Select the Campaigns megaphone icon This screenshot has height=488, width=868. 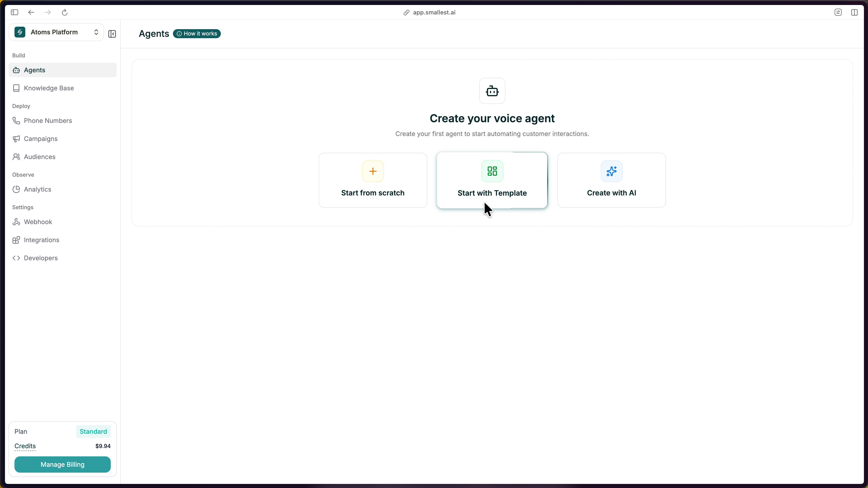point(16,139)
